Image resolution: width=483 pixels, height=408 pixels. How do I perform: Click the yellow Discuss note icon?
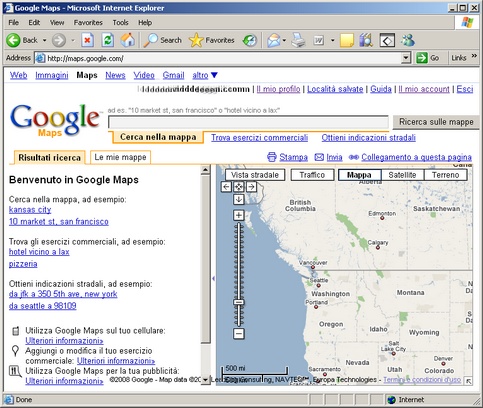coord(347,40)
